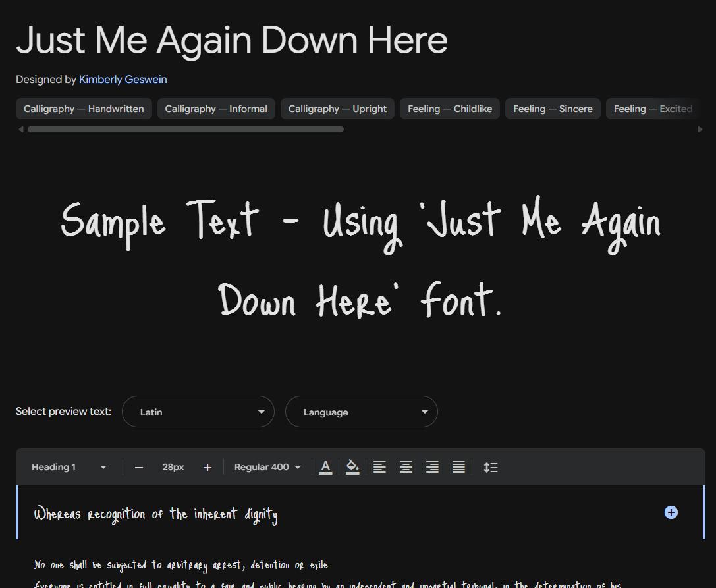Click the blue plus icon beside heading
Screen dimensions: 716x588
click(x=671, y=512)
